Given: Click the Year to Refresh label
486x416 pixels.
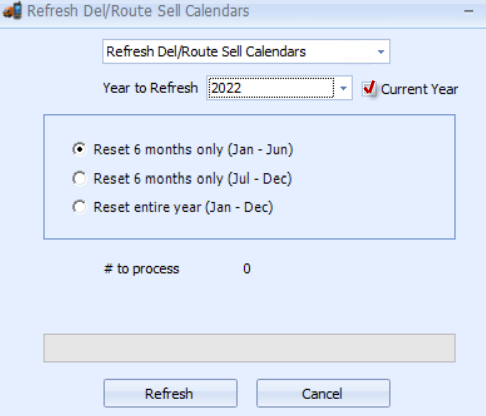Looking at the screenshot, I should [x=150, y=88].
